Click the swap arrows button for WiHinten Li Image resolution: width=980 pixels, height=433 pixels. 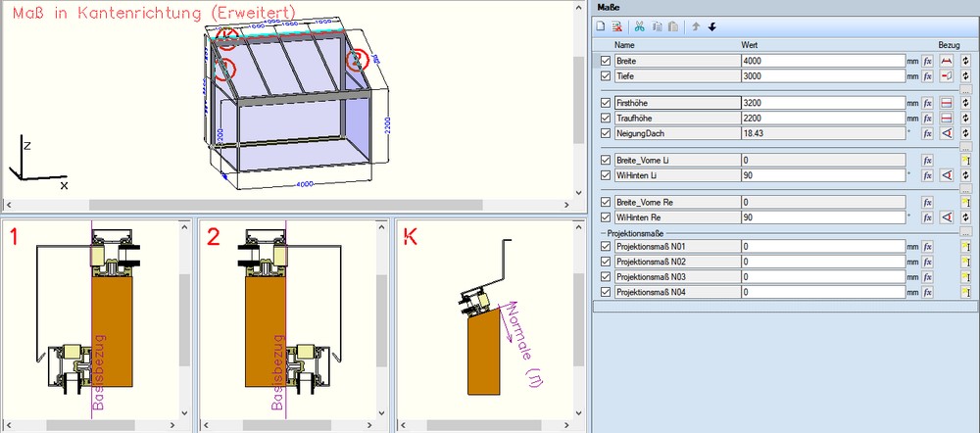[x=965, y=175]
